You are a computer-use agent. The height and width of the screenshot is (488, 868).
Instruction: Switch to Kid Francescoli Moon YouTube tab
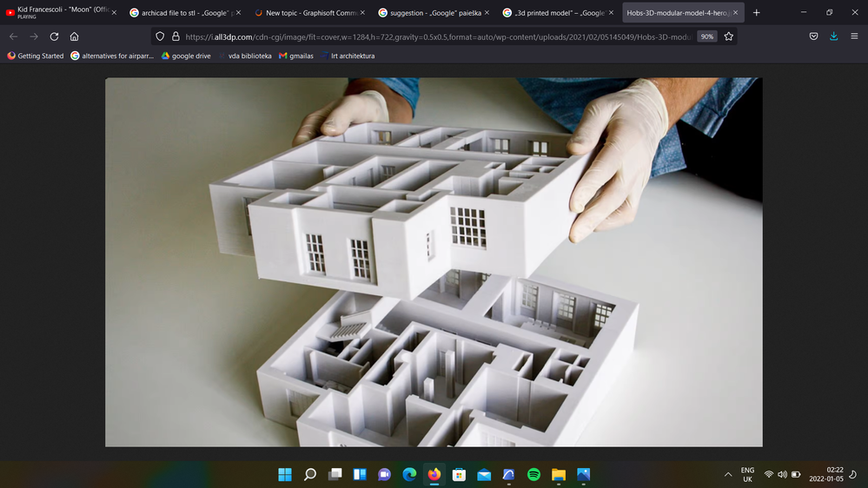point(60,12)
